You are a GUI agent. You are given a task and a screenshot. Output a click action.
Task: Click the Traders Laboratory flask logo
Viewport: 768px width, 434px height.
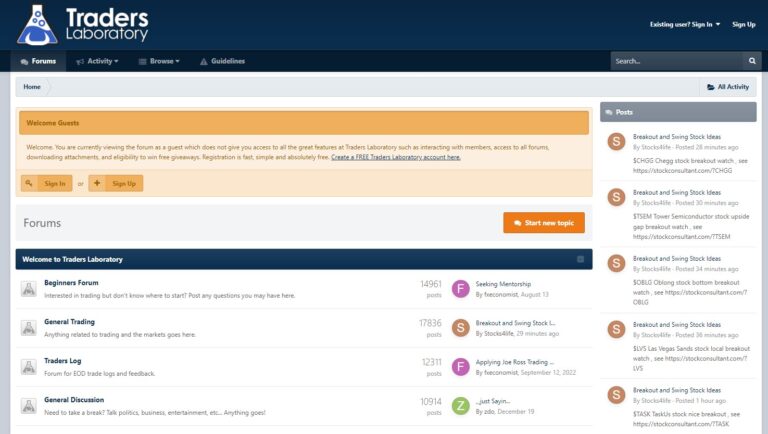[37, 25]
